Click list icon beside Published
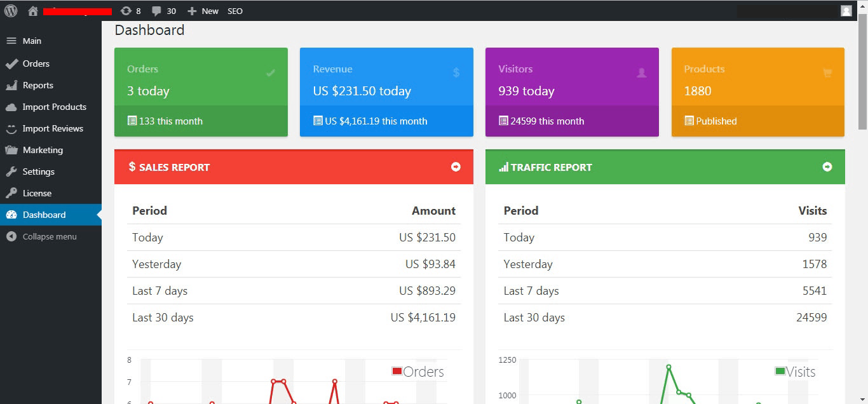868x404 pixels. tap(689, 121)
